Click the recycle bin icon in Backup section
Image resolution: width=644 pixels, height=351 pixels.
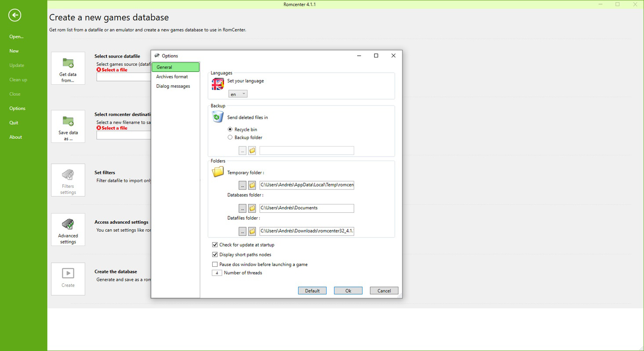[x=218, y=116]
